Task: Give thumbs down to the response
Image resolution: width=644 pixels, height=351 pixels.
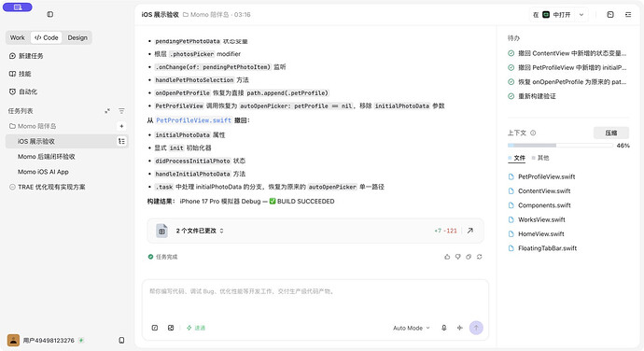Action: (x=458, y=257)
